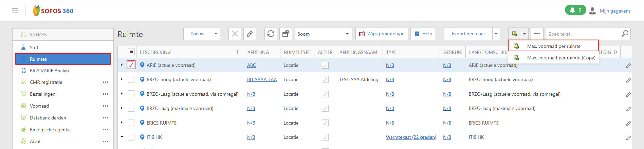Collapse the ITIS HK tree row
The height and width of the screenshot is (149, 644).
tap(122, 137)
